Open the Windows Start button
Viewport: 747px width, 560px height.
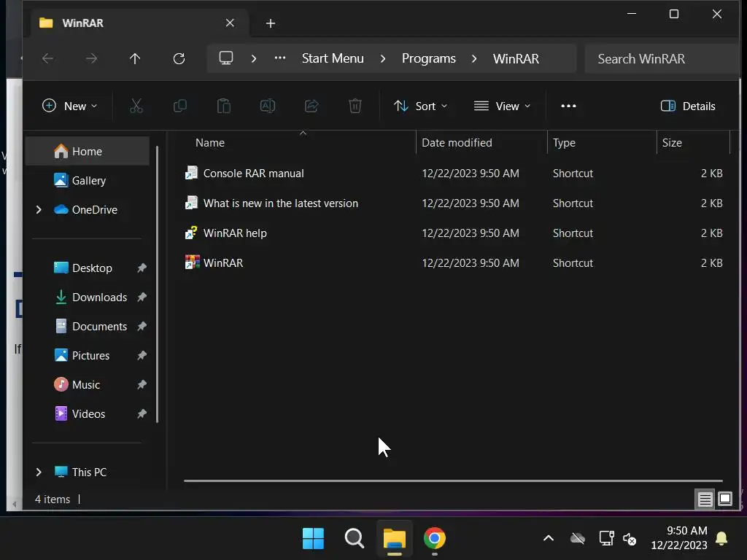pos(313,539)
